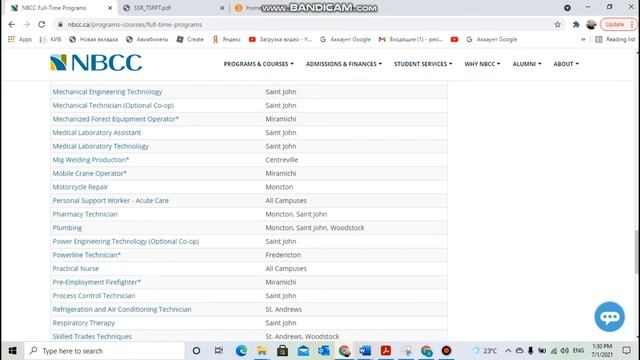Open the Яндекс bookmark
Viewport: 640px width, 360px height.
coord(227,39)
